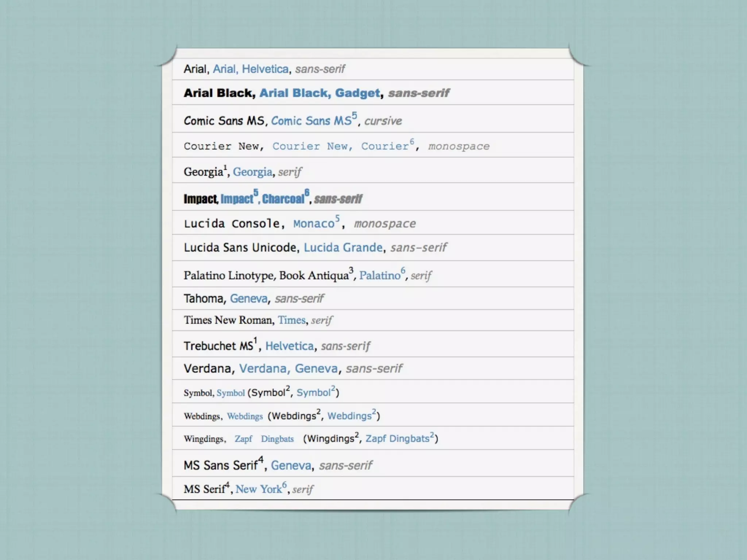Viewport: 747px width, 560px height.
Task: Click "Geneva" link in the Verdana row
Action: tap(316, 369)
